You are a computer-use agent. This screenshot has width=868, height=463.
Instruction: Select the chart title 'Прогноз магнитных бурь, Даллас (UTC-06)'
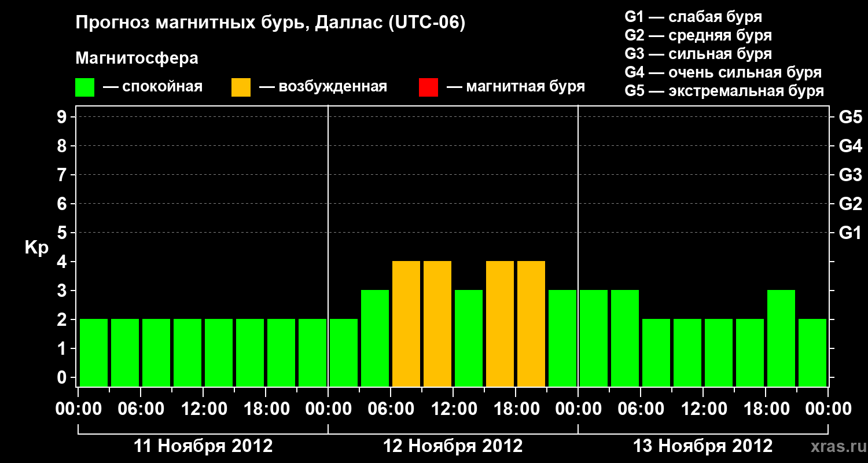tap(270, 24)
